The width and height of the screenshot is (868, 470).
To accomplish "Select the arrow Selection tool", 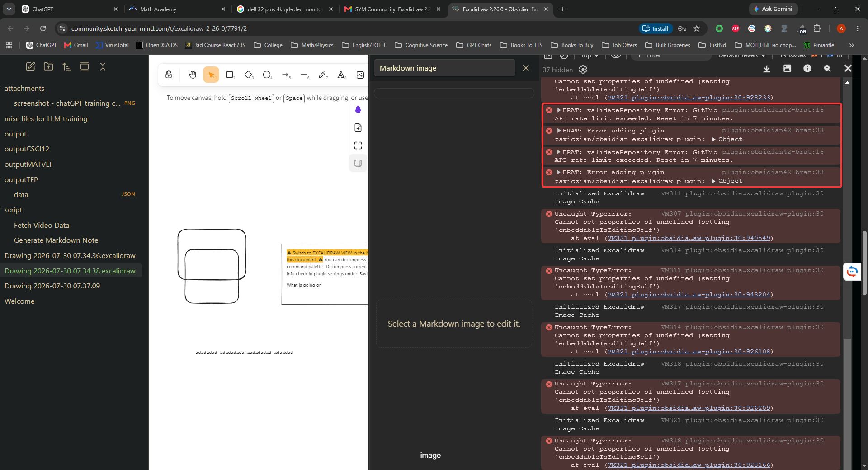I will click(211, 75).
